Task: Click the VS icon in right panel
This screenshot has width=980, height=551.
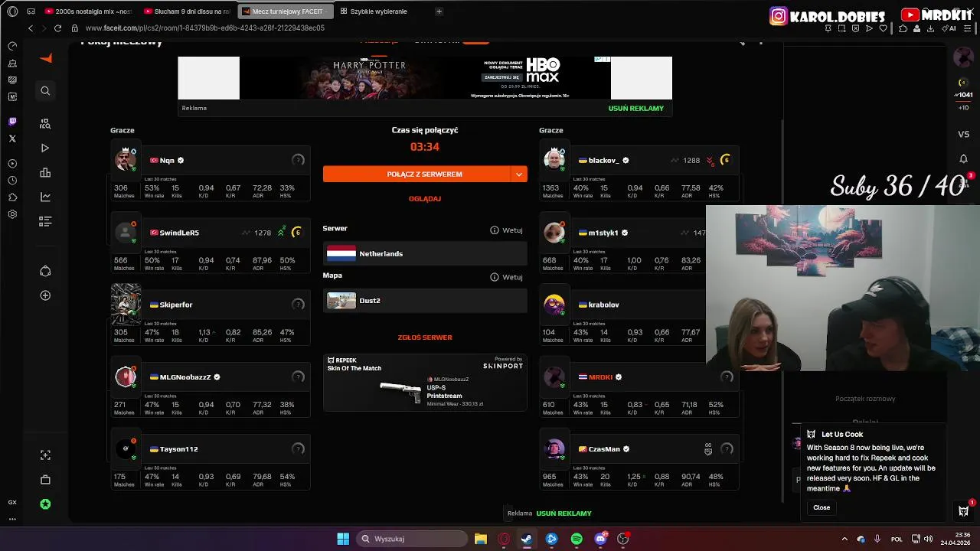Action: tap(963, 134)
